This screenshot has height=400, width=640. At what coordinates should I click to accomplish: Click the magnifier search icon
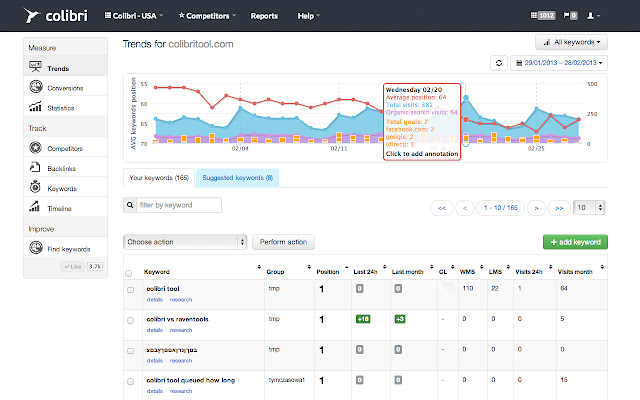130,205
